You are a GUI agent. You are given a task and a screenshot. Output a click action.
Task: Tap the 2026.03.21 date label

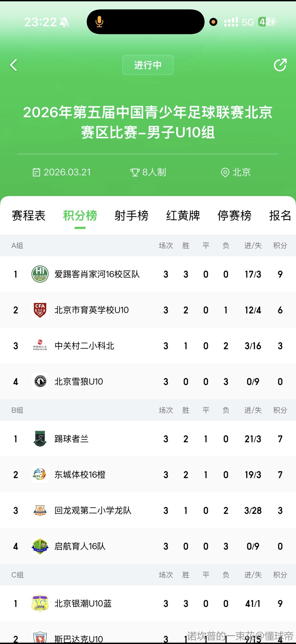(67, 172)
